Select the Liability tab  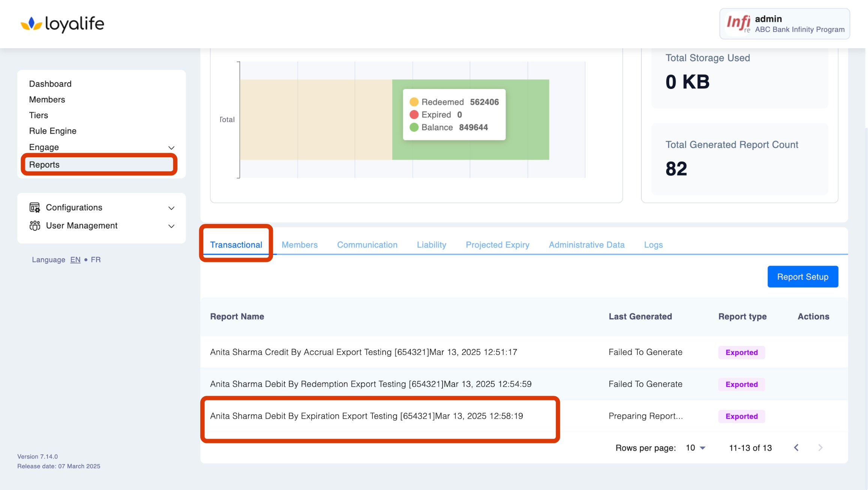click(431, 245)
